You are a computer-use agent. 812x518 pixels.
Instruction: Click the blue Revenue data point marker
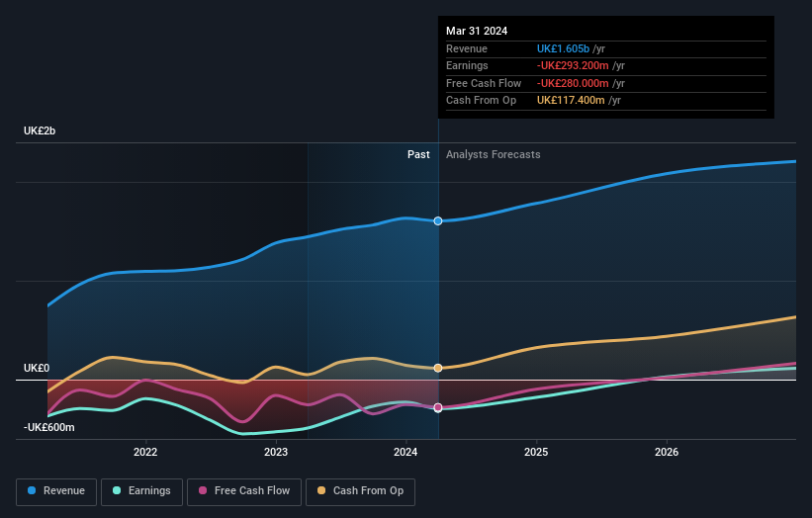click(x=438, y=221)
